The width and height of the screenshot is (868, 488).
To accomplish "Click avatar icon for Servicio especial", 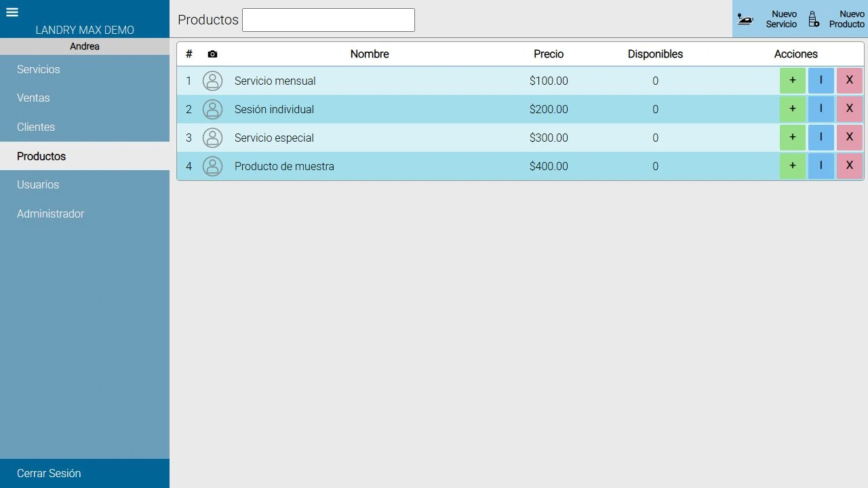I will tap(212, 138).
